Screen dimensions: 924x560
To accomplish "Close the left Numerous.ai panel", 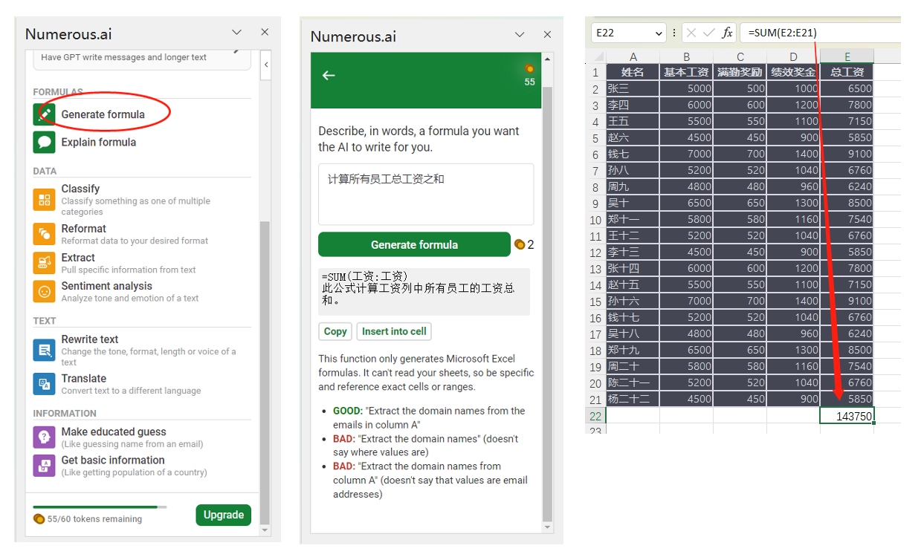I will 265,32.
